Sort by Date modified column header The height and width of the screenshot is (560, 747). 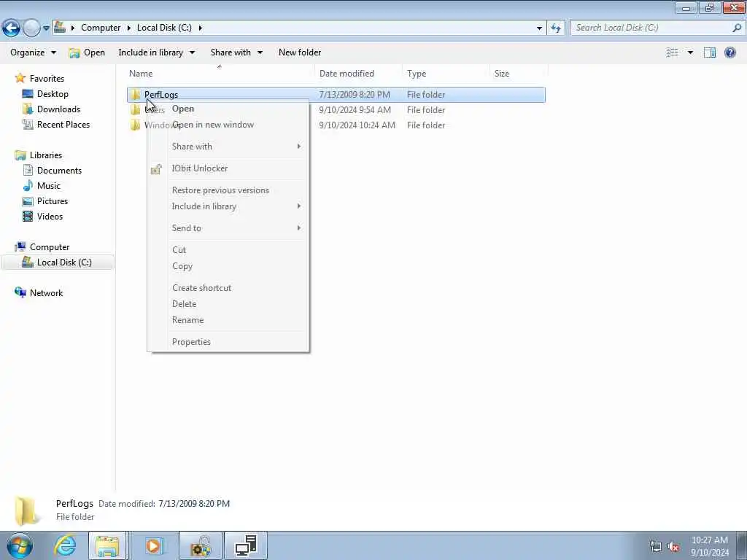pyautogui.click(x=347, y=74)
